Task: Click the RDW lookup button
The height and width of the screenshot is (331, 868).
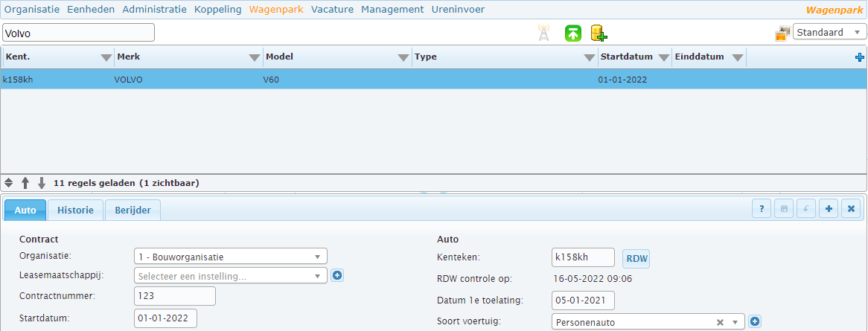Action: (636, 258)
